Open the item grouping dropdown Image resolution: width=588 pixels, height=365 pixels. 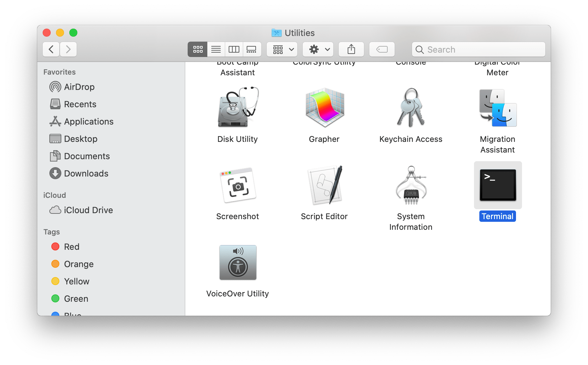[x=282, y=49]
